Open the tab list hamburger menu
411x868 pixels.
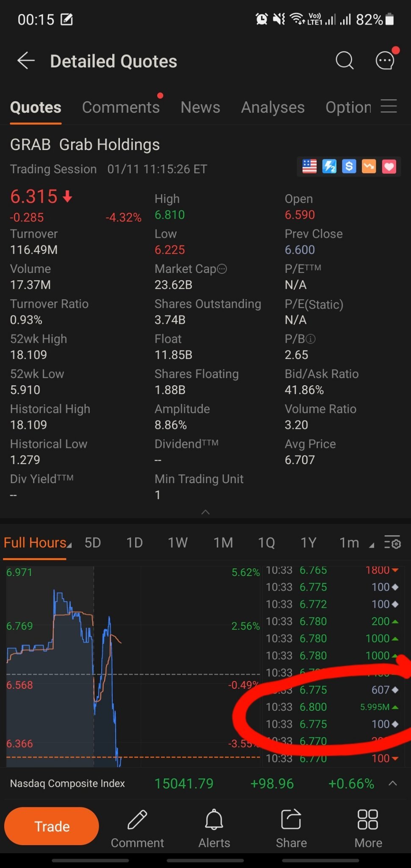click(389, 106)
